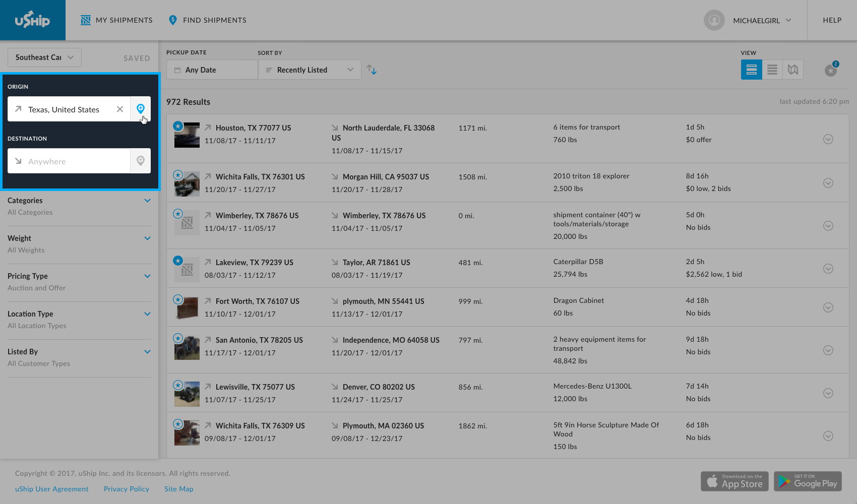Click the uShip User Agreement link
The image size is (857, 504).
51,489
